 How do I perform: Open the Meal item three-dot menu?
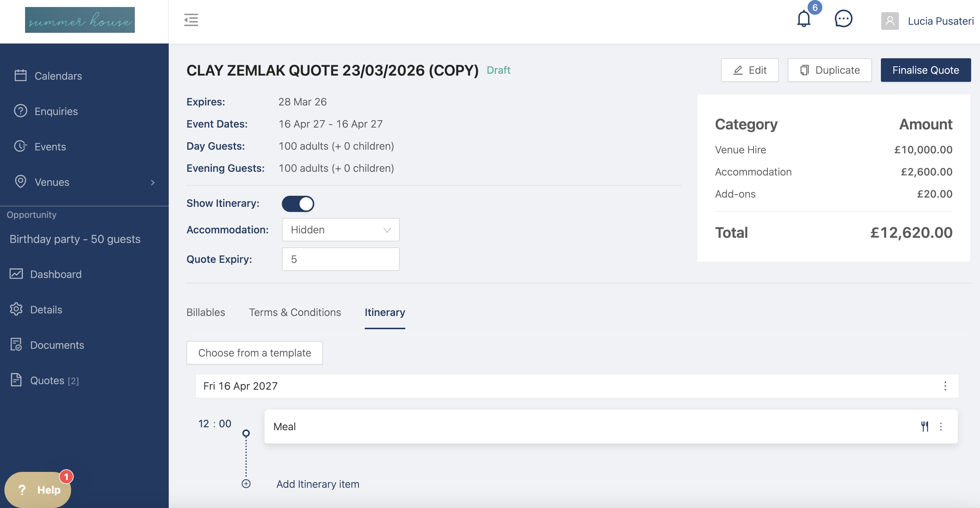[x=941, y=426]
